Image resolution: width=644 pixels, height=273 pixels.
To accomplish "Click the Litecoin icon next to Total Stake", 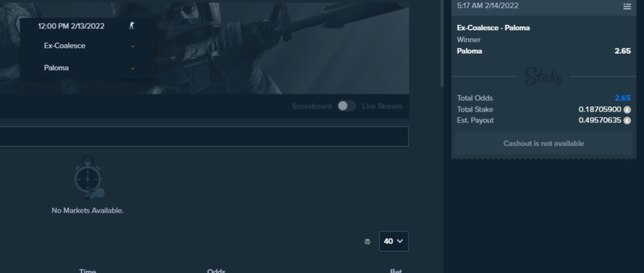I will (x=627, y=109).
